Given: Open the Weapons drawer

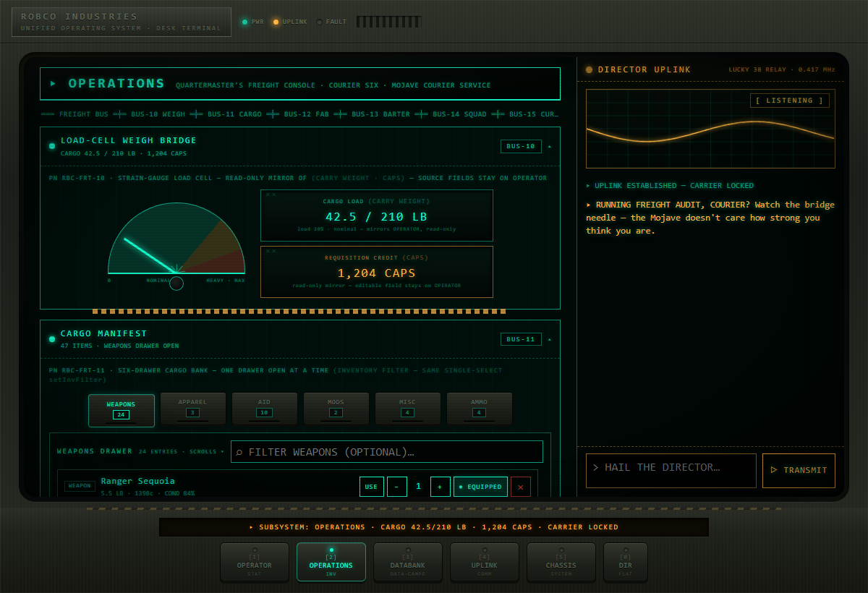Looking at the screenshot, I should pyautogui.click(x=122, y=410).
